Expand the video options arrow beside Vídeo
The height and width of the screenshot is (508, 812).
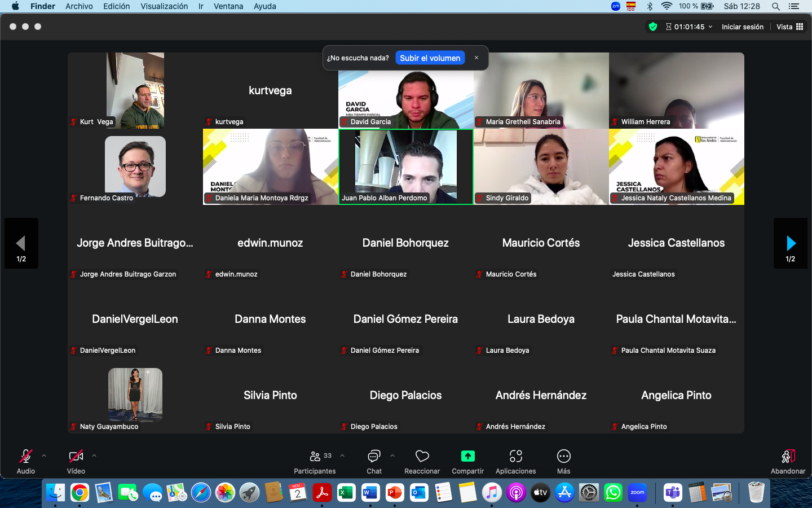(x=94, y=456)
